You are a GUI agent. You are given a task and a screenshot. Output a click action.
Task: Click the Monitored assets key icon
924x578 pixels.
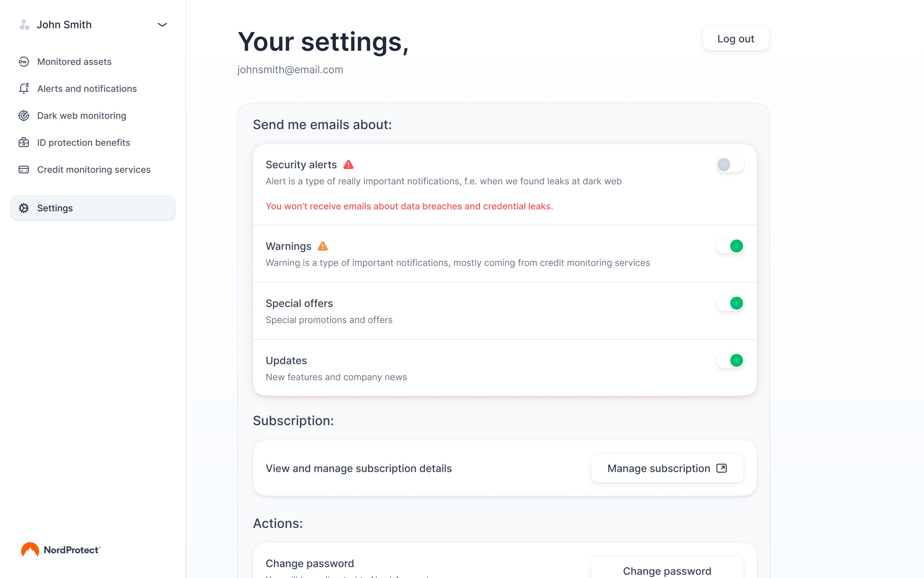[x=24, y=62]
